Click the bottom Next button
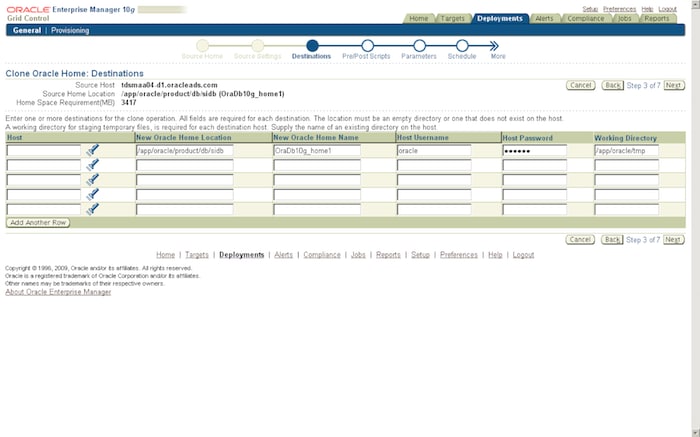 (x=673, y=240)
